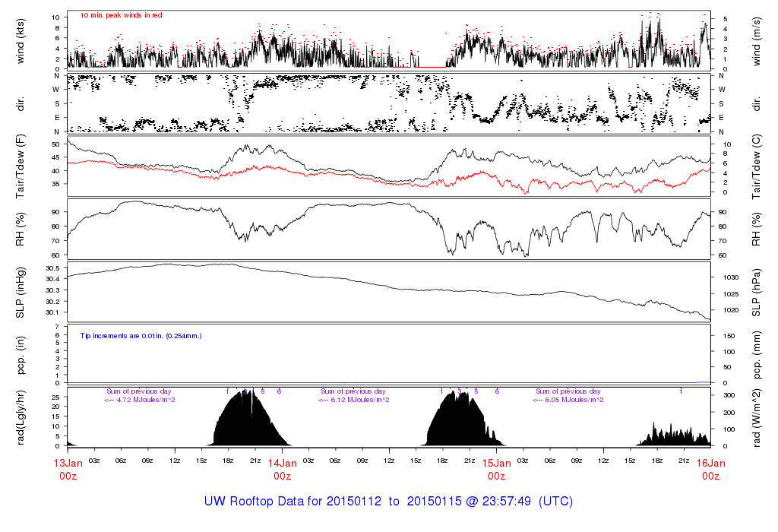Select the 14Jan 00z date label

click(282, 468)
